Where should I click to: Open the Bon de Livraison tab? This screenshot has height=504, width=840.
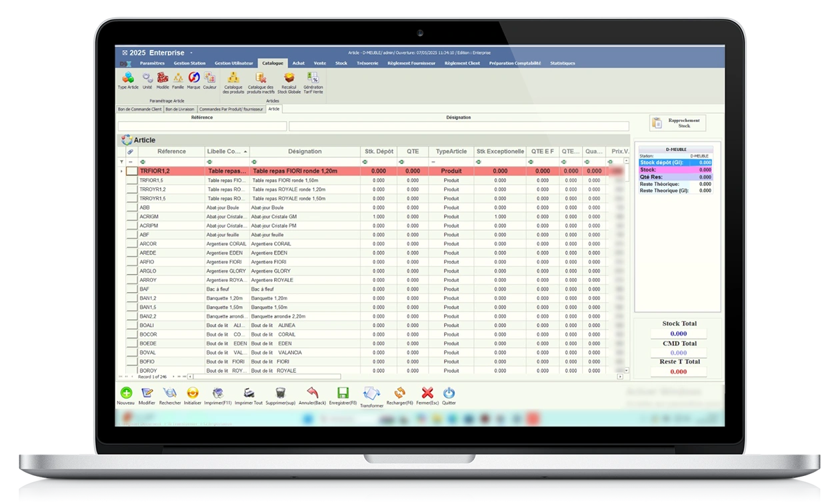(x=180, y=109)
